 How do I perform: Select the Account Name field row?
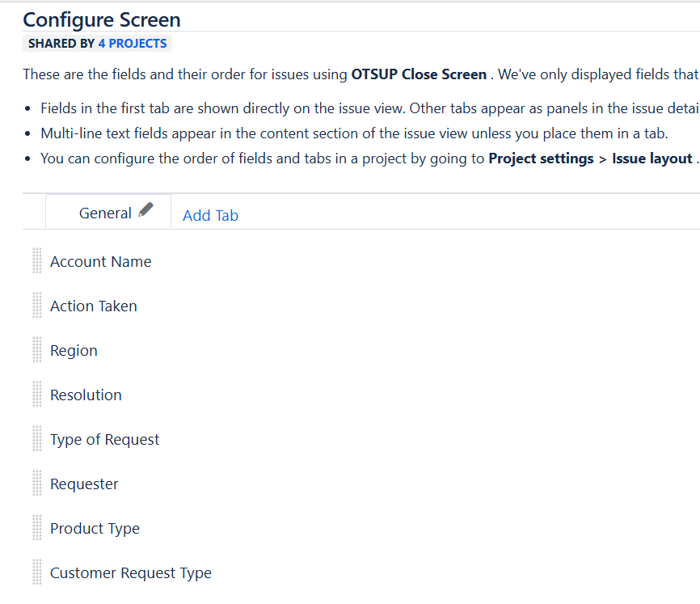click(x=361, y=261)
